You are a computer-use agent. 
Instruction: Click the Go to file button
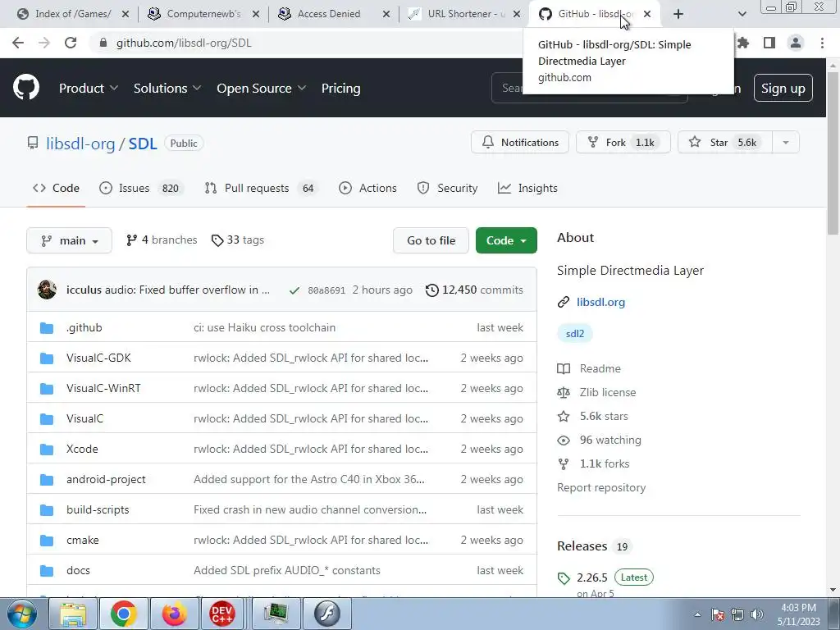[x=431, y=240]
